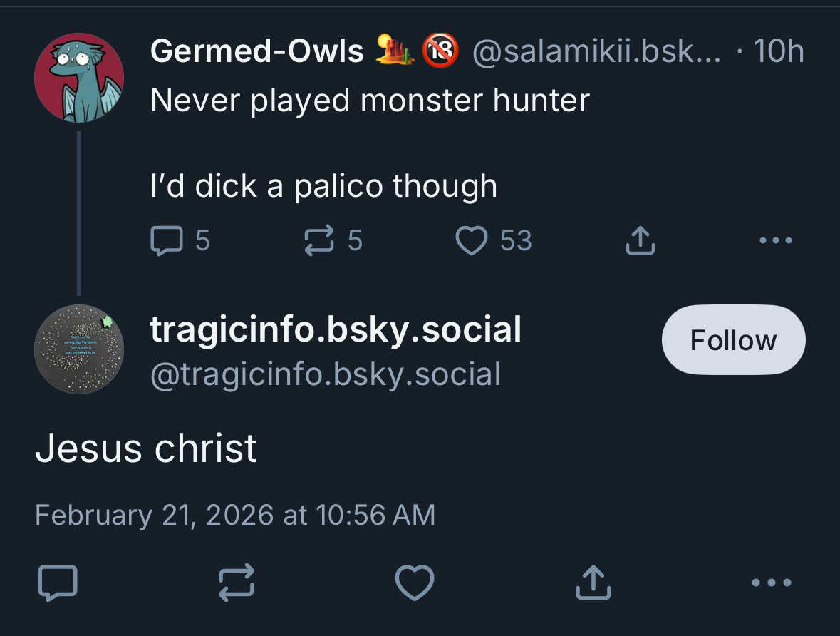Reply to the "Jesus christ" post
The width and height of the screenshot is (840, 636).
(x=56, y=583)
